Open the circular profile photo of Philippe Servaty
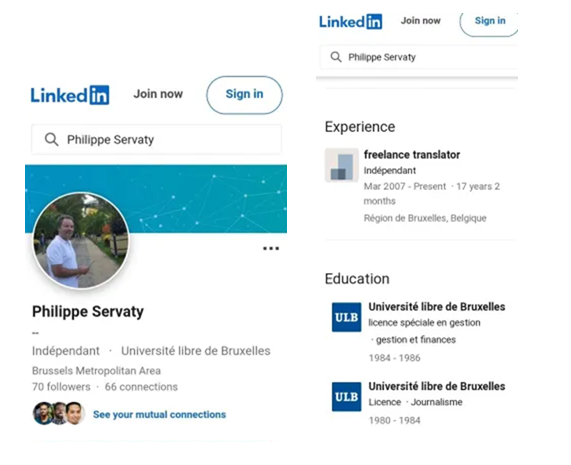Image resolution: width=571 pixels, height=465 pixels. pyautogui.click(x=81, y=241)
